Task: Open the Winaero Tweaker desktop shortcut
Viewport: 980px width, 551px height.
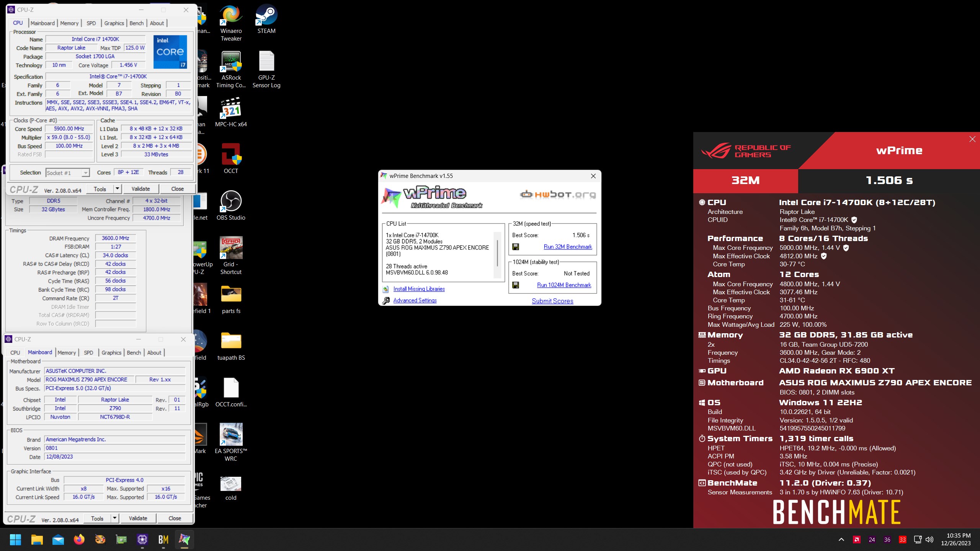Action: tap(231, 23)
